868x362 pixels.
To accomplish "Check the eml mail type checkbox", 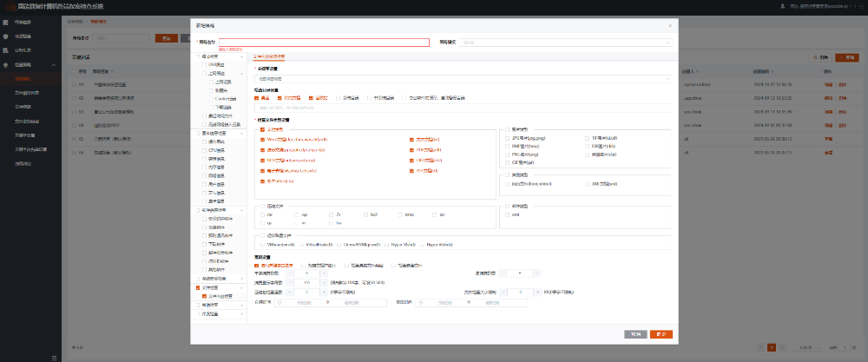I will tap(508, 214).
